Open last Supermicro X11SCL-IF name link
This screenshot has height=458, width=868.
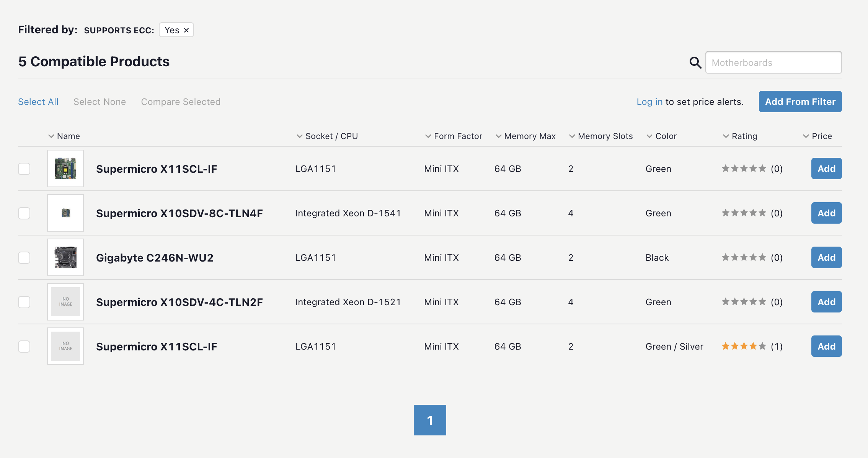coord(157,347)
